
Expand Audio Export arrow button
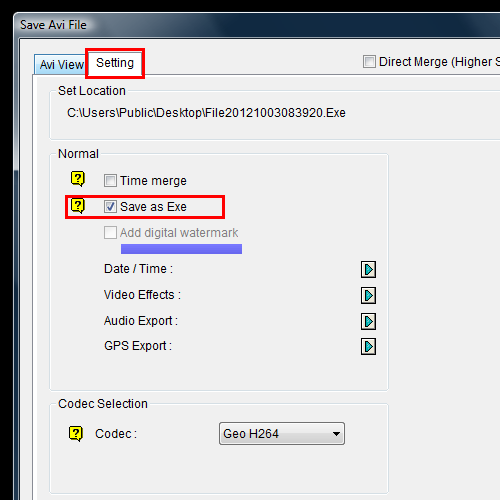tap(368, 321)
